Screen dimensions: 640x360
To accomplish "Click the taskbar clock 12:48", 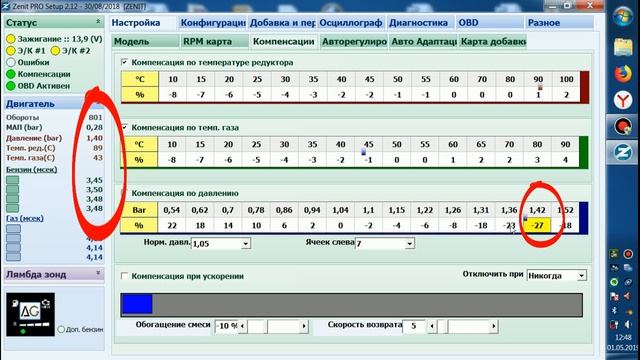I will click(623, 338).
